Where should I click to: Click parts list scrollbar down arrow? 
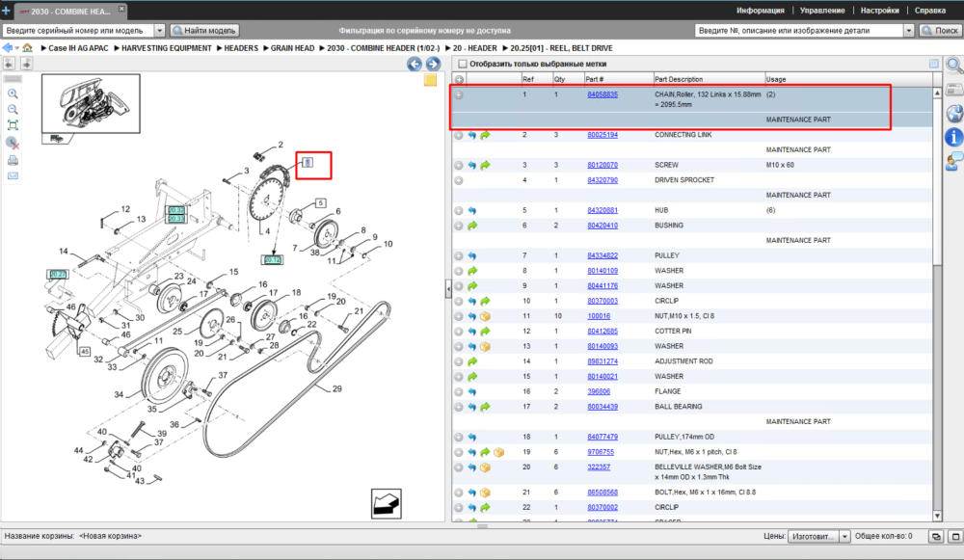(x=937, y=516)
